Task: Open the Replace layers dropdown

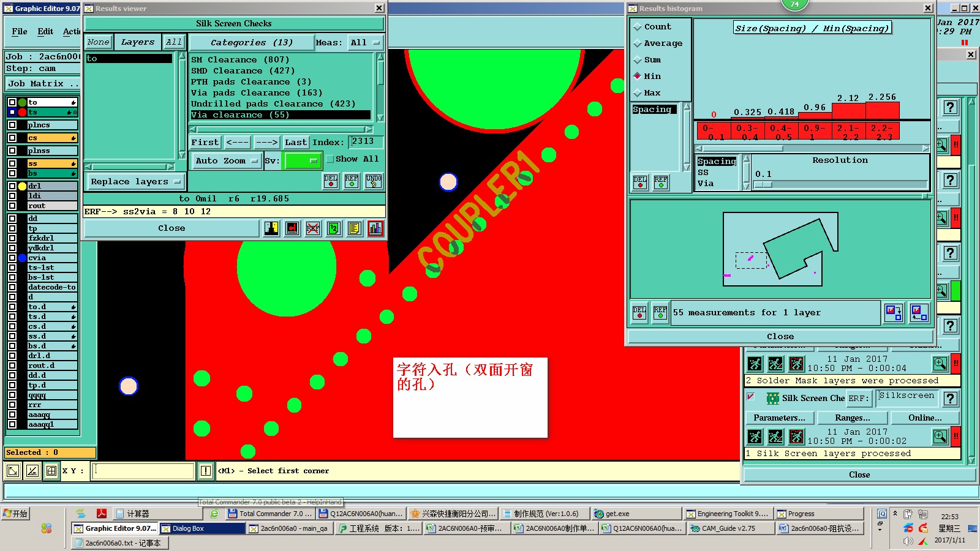Action: [135, 182]
